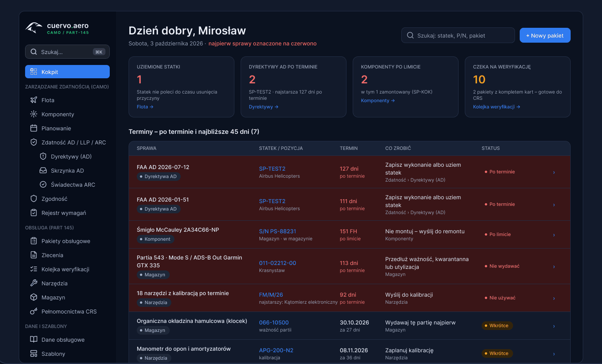Select the Zlecenia document icon
Image resolution: width=602 pixels, height=364 pixels.
pyautogui.click(x=34, y=255)
